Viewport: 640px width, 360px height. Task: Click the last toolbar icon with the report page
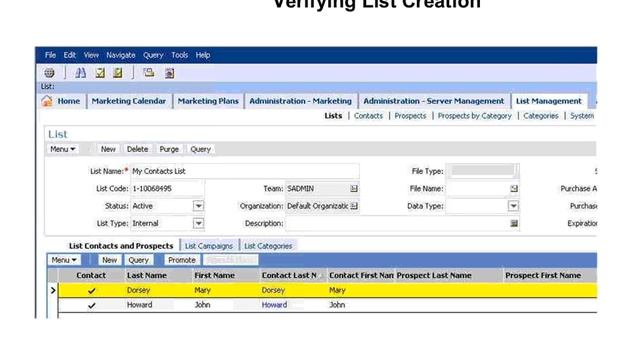[x=170, y=73]
